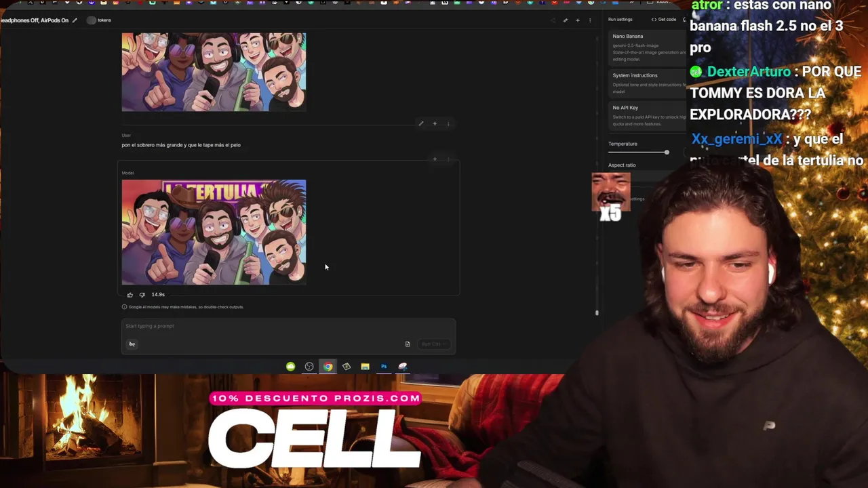Click the DexterArturo chat username
The width and height of the screenshot is (868, 488).
(749, 72)
